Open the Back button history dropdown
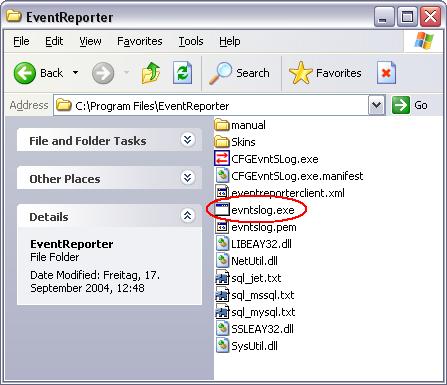447x385 pixels. click(76, 73)
